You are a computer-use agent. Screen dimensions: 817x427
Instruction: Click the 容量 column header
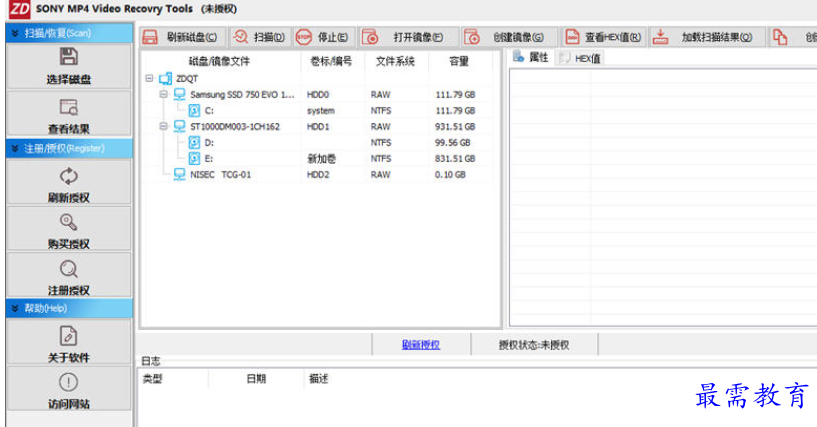click(459, 61)
